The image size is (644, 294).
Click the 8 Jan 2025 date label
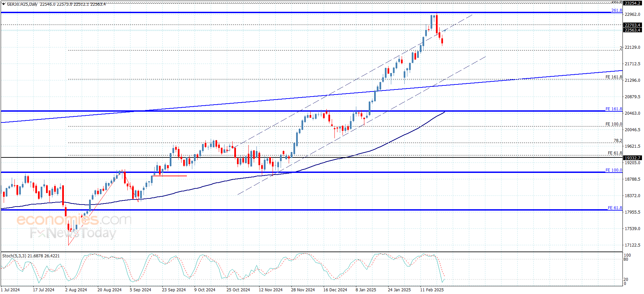click(366, 290)
